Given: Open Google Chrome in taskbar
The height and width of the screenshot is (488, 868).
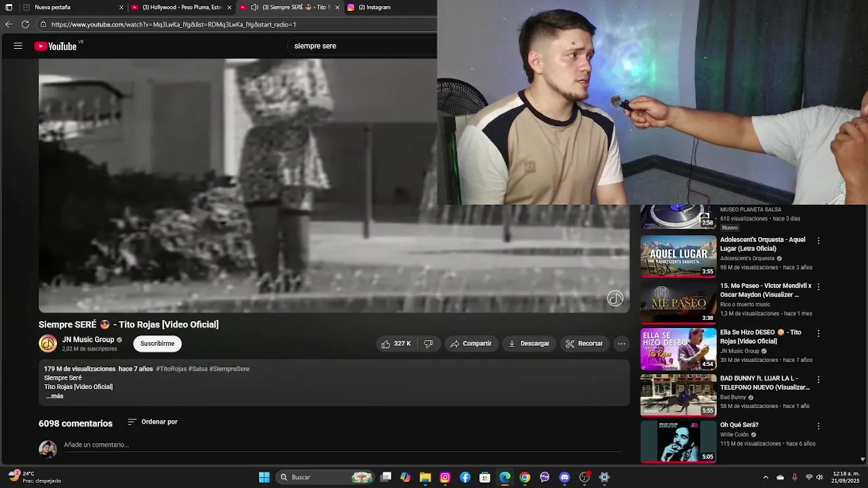Looking at the screenshot, I should [525, 477].
